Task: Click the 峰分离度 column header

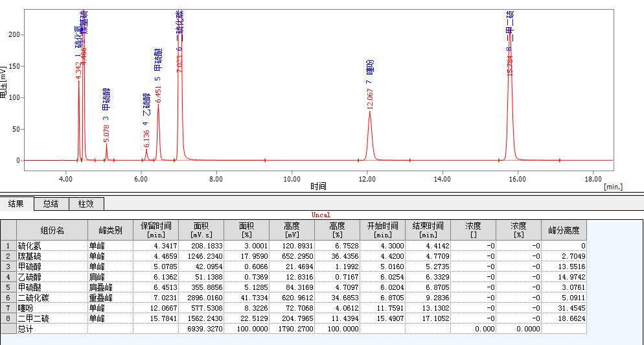Action: click(x=564, y=230)
